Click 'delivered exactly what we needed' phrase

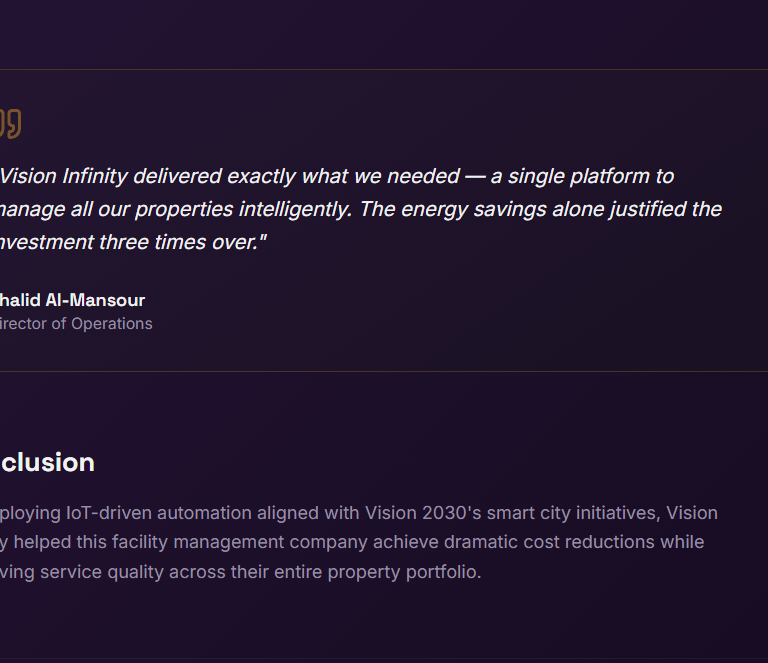coord(296,176)
